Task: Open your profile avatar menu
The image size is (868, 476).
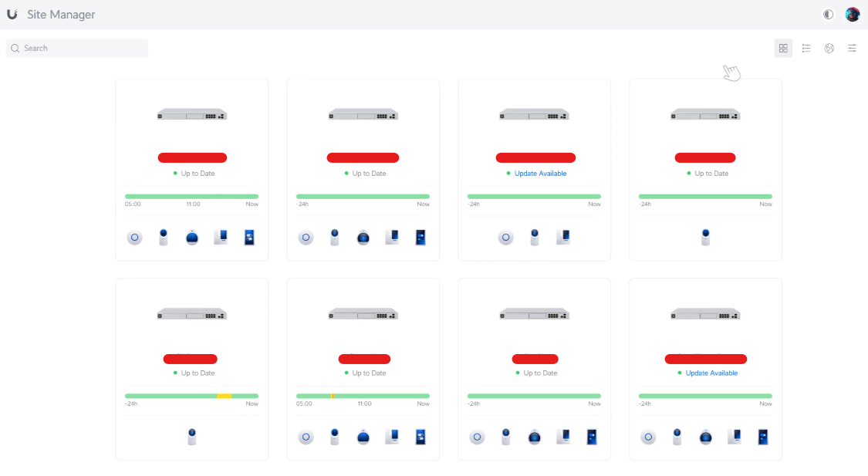Action: [x=852, y=14]
